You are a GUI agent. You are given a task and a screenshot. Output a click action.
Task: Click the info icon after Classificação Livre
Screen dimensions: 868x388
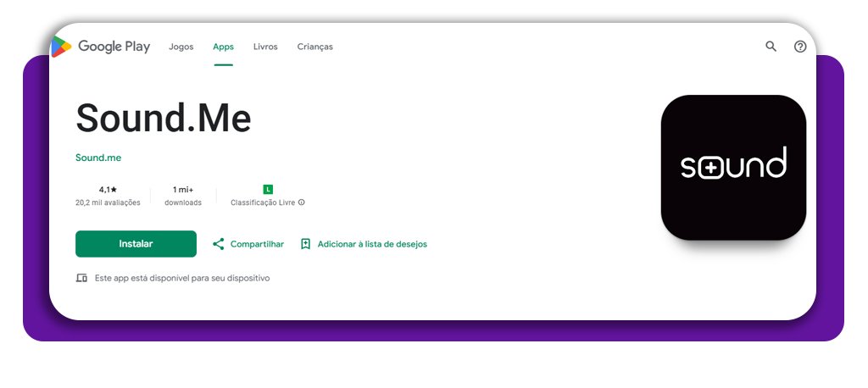point(302,203)
